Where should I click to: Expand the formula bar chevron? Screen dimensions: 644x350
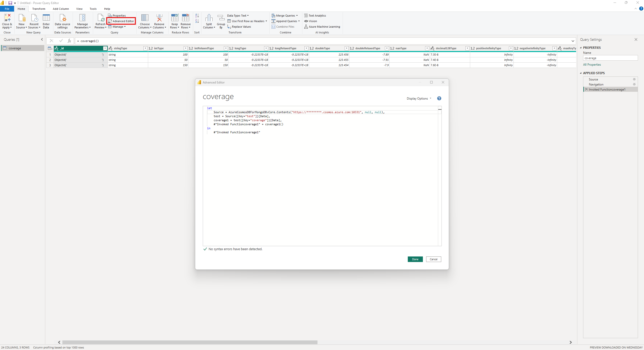point(573,41)
